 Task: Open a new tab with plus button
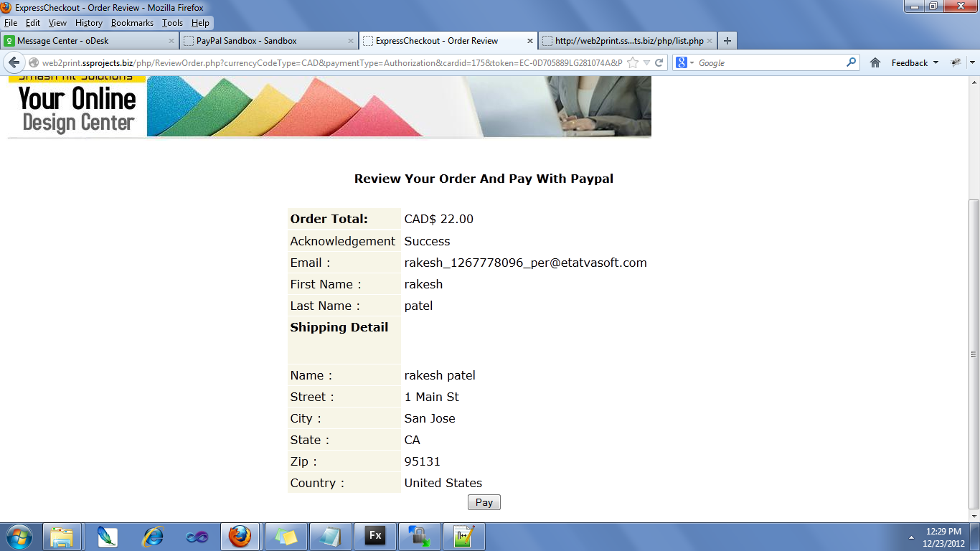click(727, 41)
